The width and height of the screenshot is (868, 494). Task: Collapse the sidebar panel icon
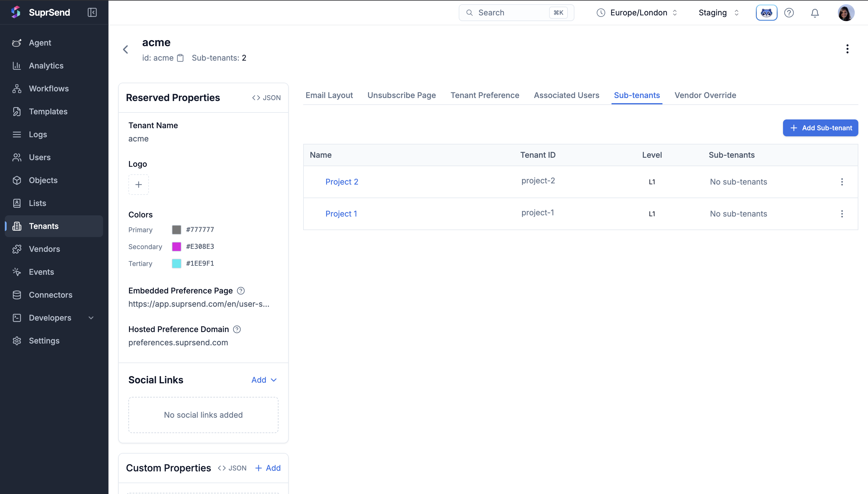click(x=92, y=13)
